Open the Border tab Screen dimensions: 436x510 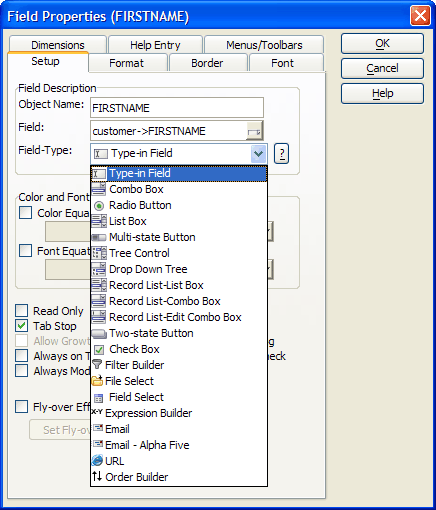[207, 63]
